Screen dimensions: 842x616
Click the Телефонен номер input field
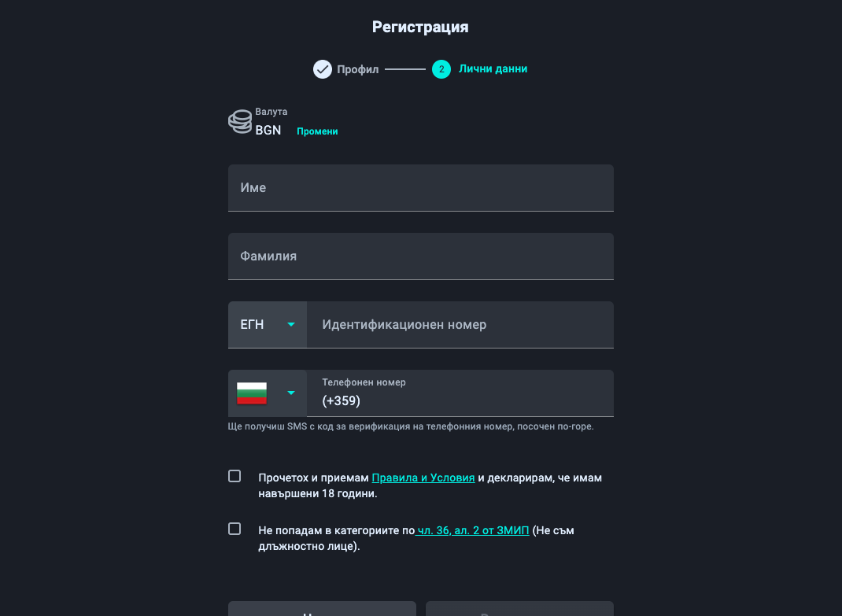(x=460, y=400)
